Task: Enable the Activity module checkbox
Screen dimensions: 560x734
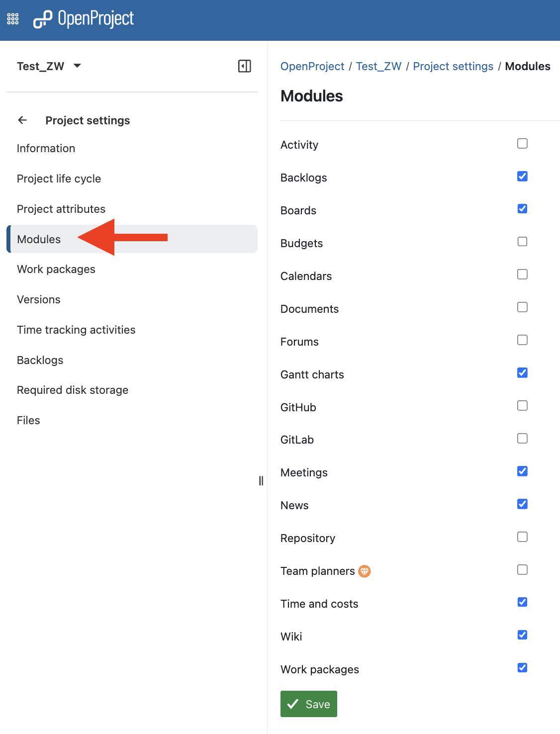Action: click(x=522, y=144)
